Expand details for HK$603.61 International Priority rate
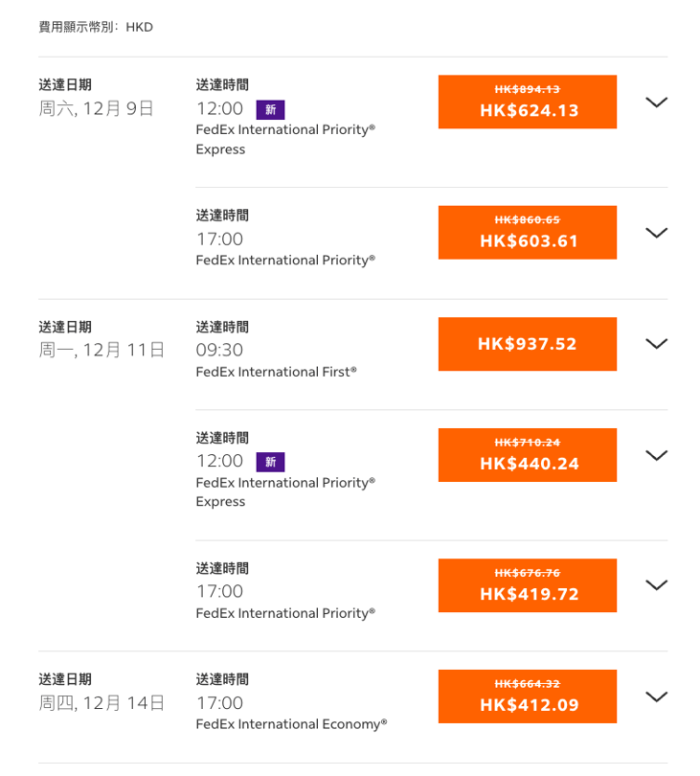 tap(656, 233)
